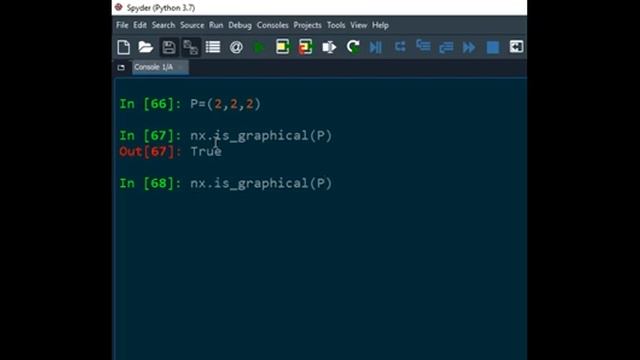Open the Tools menu
This screenshot has height=360, width=640.
336,25
